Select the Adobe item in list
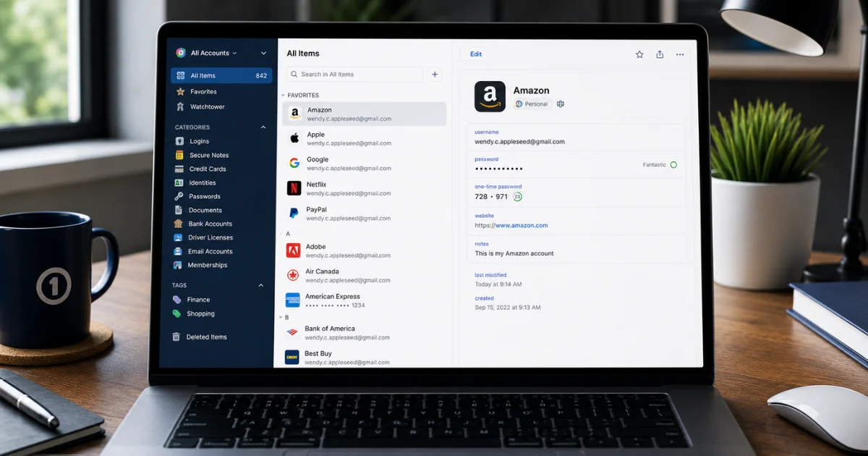This screenshot has height=456, width=868. (x=363, y=250)
